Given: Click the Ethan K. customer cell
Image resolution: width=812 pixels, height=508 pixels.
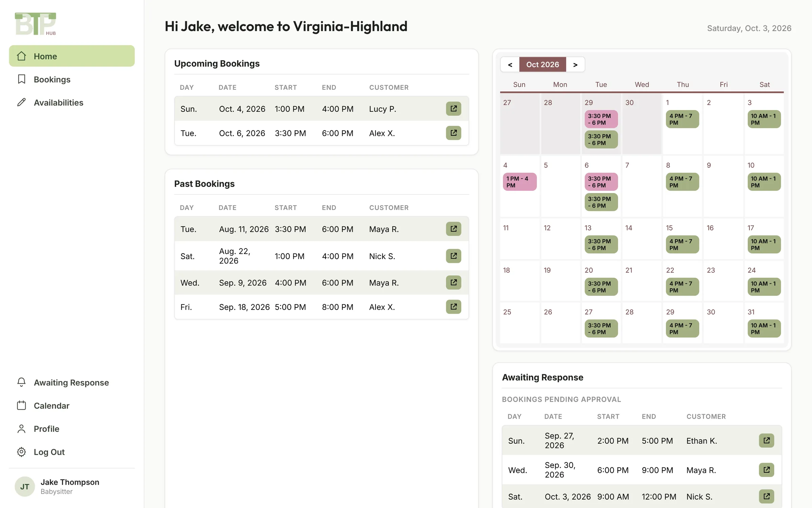Looking at the screenshot, I should pyautogui.click(x=702, y=441).
